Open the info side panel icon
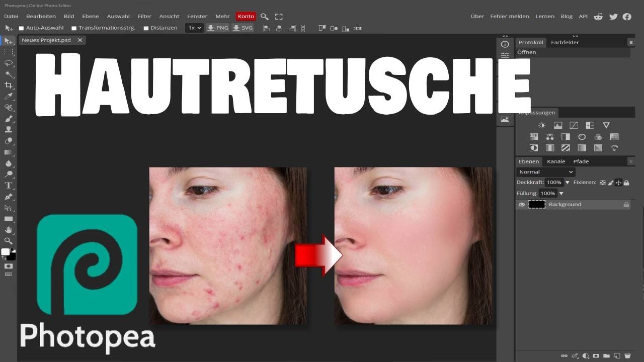This screenshot has width=644, height=362. pos(505,44)
